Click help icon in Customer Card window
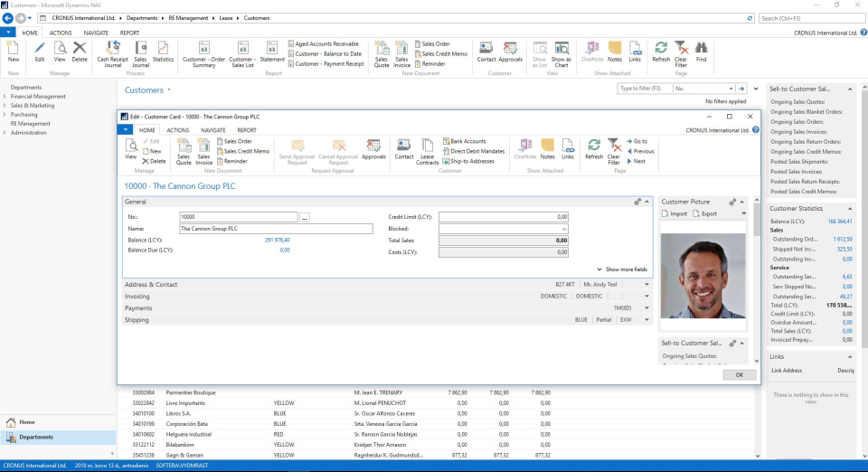 click(756, 130)
